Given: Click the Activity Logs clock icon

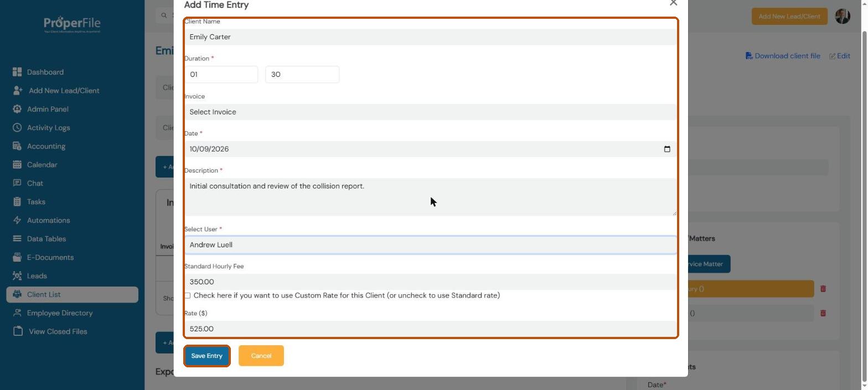Looking at the screenshot, I should (17, 128).
